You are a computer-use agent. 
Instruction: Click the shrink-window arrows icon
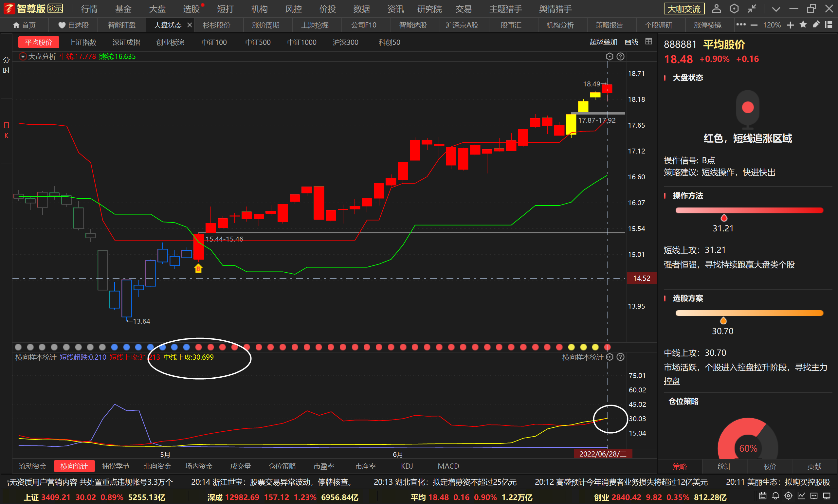pos(752,9)
